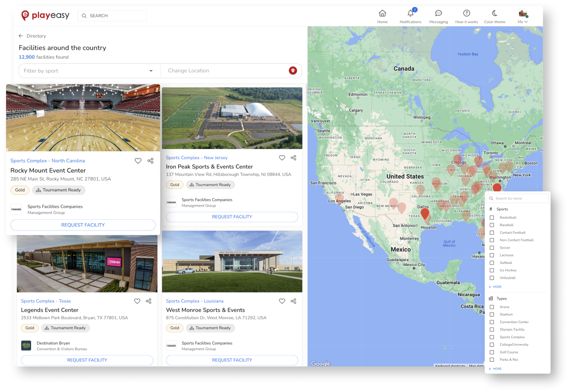Screen dimensions: 569x392
Task: Check the Basketball checkbox
Action: click(x=492, y=218)
